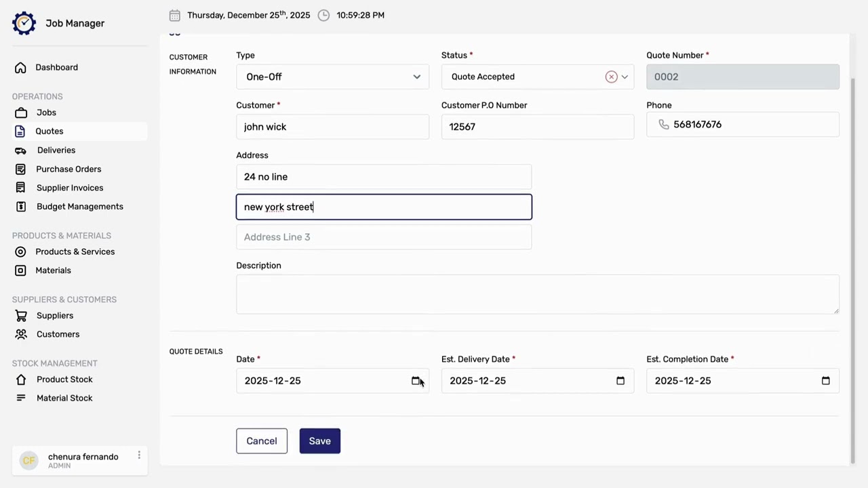Go to Budget Managements page
Image resolution: width=868 pixels, height=488 pixels.
79,207
